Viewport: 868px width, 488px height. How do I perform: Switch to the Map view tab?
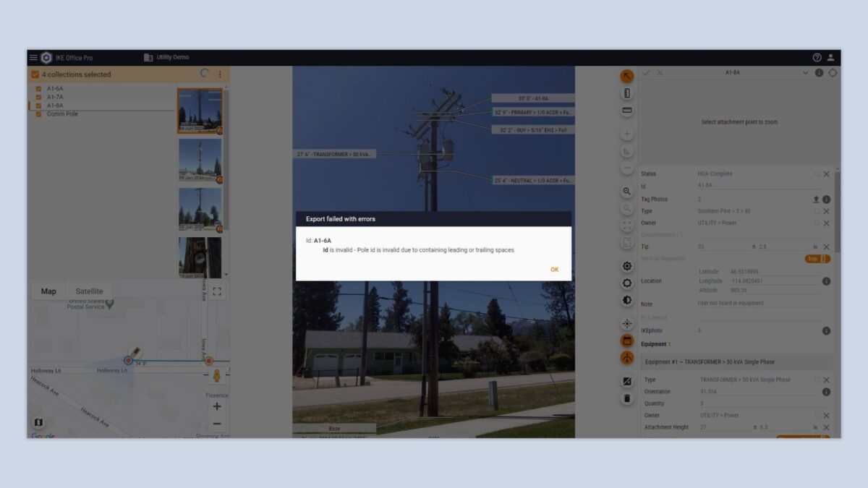(x=48, y=291)
